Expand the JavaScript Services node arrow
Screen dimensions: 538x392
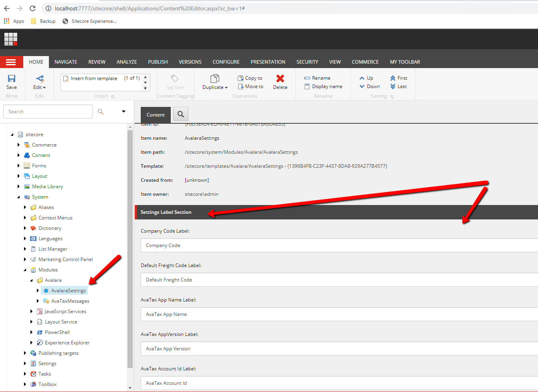(x=31, y=312)
